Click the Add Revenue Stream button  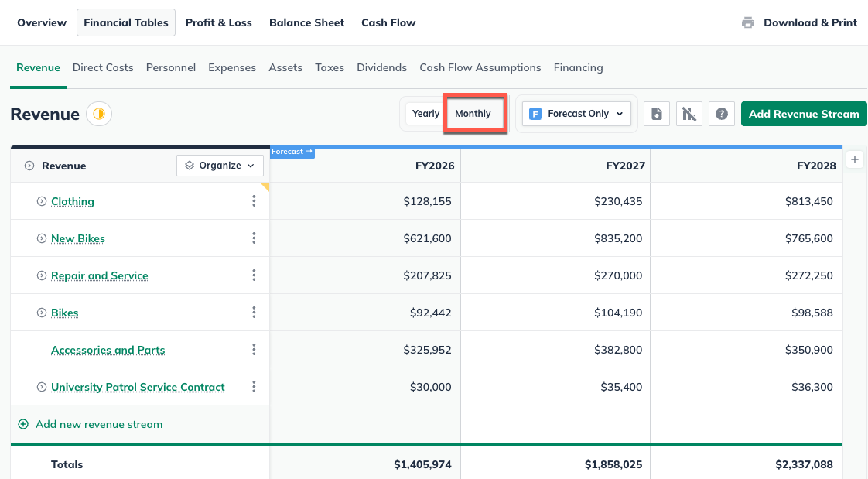tap(804, 114)
